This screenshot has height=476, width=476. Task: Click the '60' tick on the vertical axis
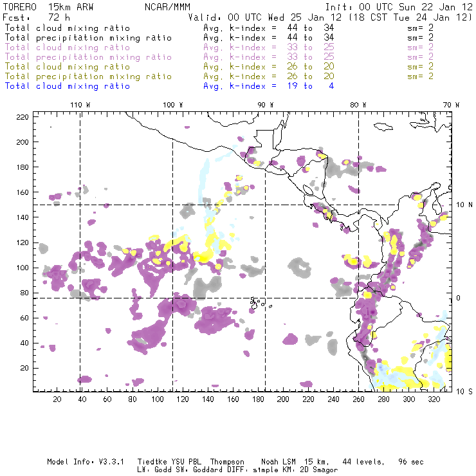point(24,318)
